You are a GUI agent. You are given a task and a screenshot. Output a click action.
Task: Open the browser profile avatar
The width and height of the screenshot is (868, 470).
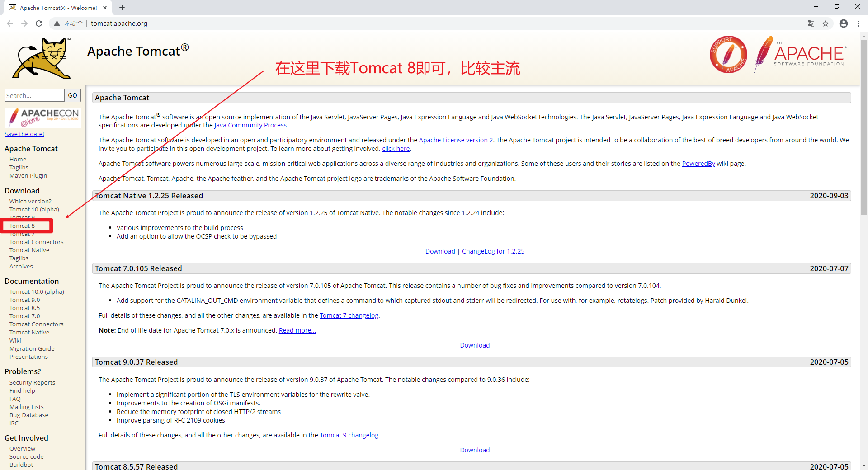(844, 23)
